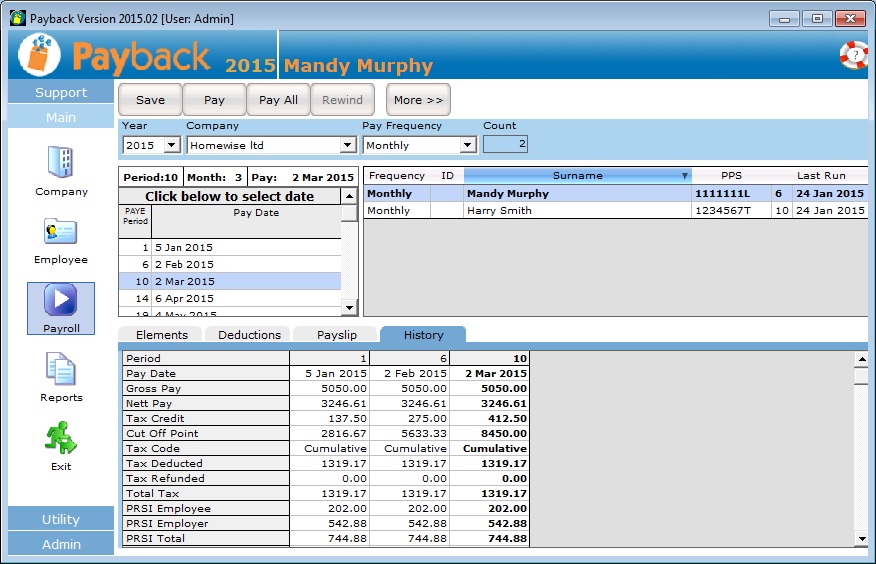Switch to the Payslip tab
Viewport: 876px width, 564px height.
tap(335, 335)
